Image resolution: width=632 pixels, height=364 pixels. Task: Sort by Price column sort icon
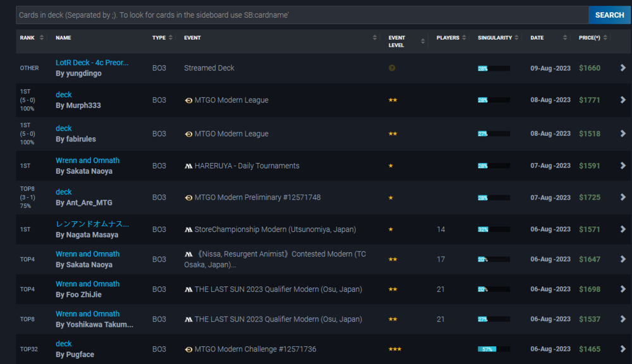coord(605,38)
